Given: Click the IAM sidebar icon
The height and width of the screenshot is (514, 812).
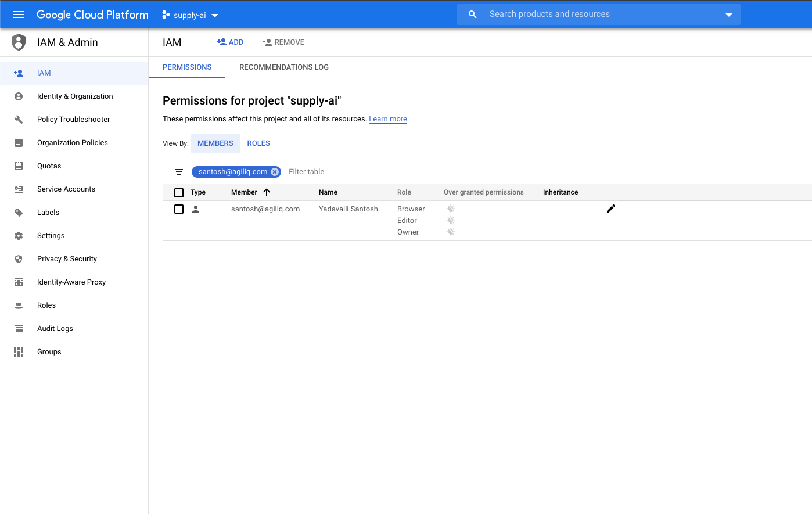Looking at the screenshot, I should tap(19, 73).
